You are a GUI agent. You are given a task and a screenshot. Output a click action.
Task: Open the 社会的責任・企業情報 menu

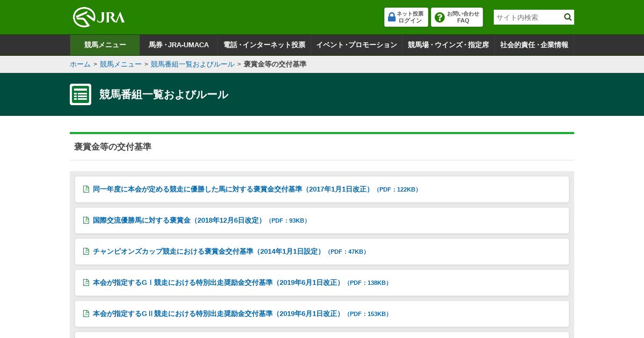(534, 45)
